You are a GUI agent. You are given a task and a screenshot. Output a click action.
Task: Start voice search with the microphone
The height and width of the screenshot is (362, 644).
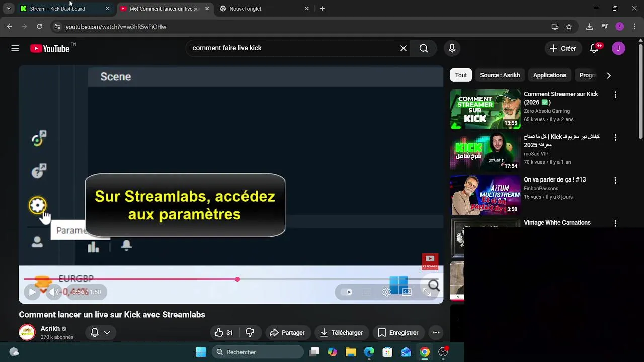[452, 48]
